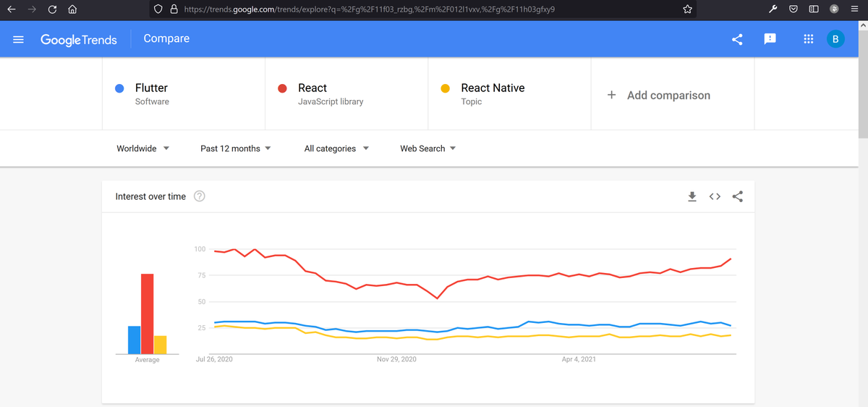Open Google account avatar B
The image size is (868, 407).
coord(835,39)
